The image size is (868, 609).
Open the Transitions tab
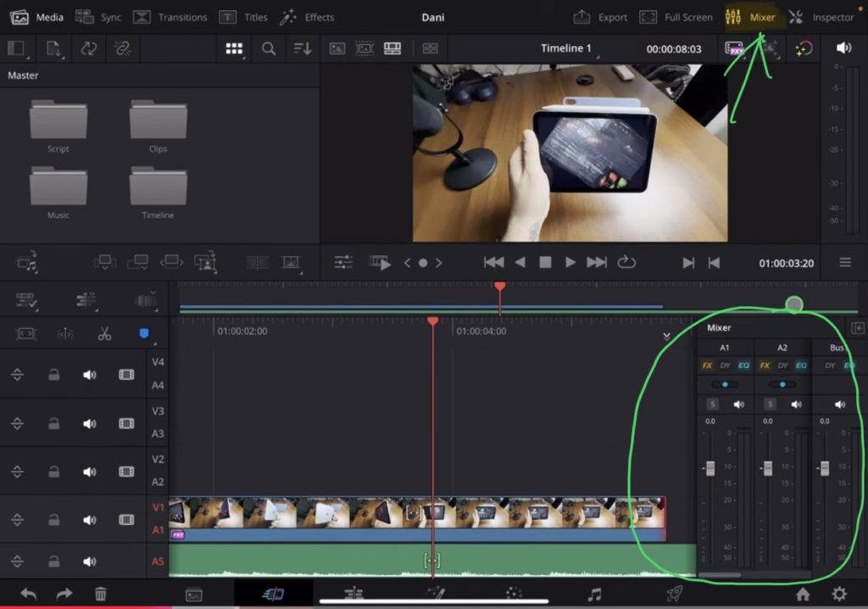click(x=170, y=17)
